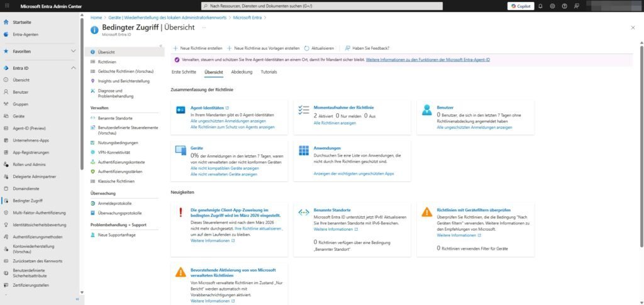Image resolution: width=644 pixels, height=305 pixels.
Task: Click the Geräte card icon
Action: pyautogui.click(x=180, y=150)
